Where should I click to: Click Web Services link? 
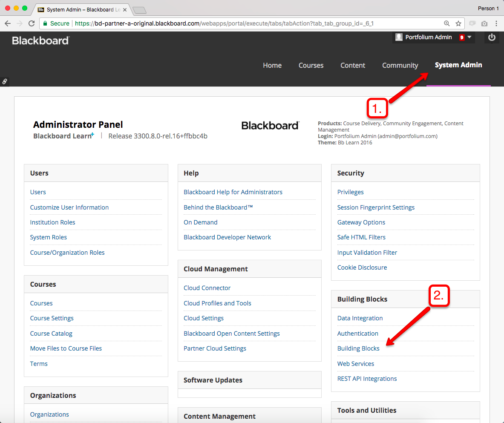[x=356, y=364]
